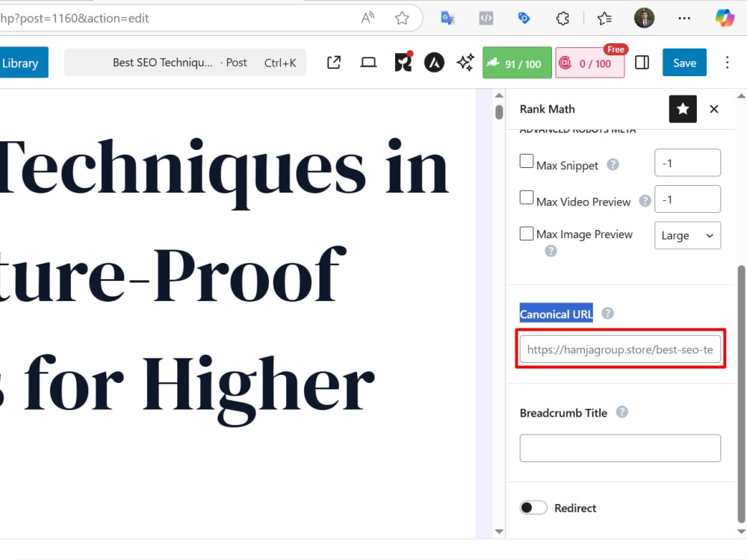Open the Favorites list icon
Screen dimensions: 747x560
604,18
